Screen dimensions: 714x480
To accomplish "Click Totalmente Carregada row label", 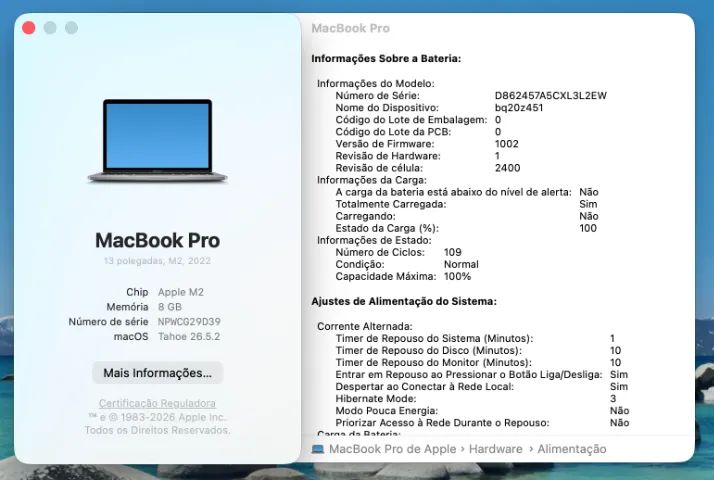I will pyautogui.click(x=391, y=204).
